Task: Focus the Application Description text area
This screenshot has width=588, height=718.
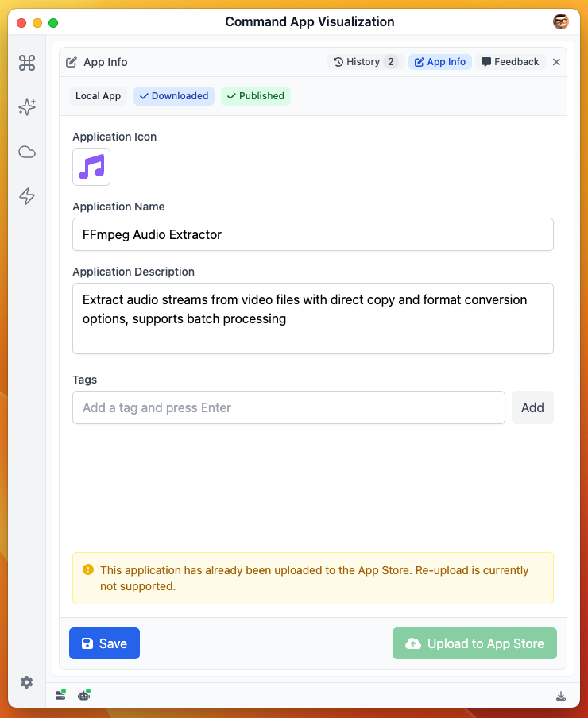Action: (x=313, y=318)
